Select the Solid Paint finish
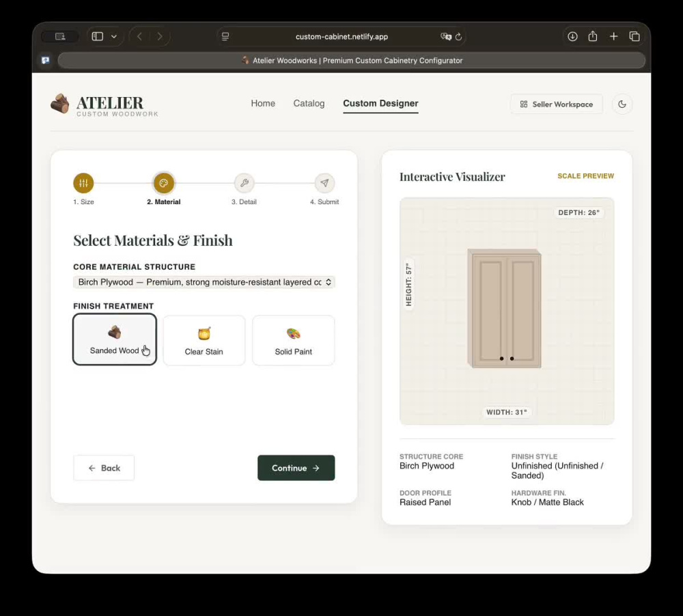Screen dimensions: 683x616 click(293, 340)
